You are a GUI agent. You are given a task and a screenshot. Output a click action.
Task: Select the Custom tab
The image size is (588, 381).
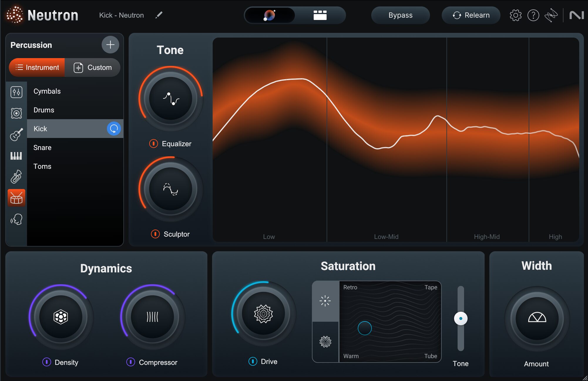coord(93,68)
